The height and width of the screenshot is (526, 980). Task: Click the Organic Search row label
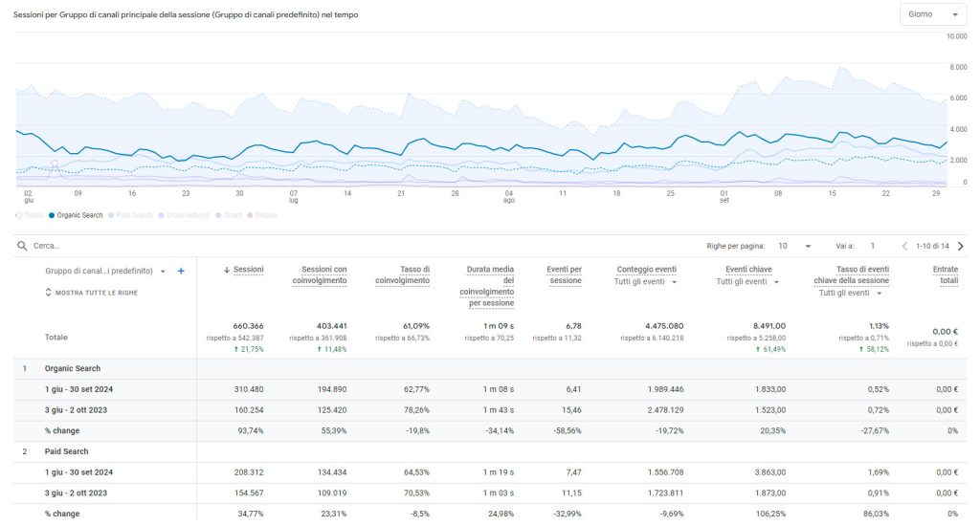click(x=73, y=368)
